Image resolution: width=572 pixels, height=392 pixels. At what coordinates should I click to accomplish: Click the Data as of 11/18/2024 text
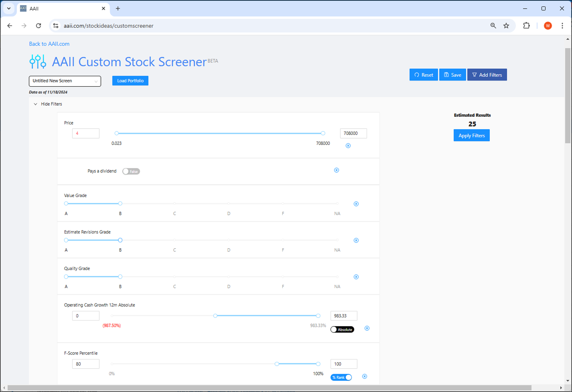tap(48, 92)
